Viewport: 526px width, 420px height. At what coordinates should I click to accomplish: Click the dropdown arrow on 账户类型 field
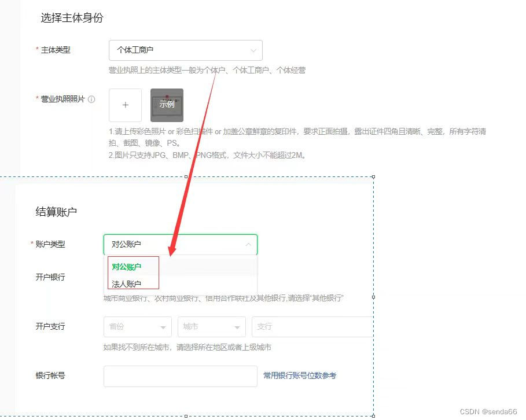pos(249,245)
